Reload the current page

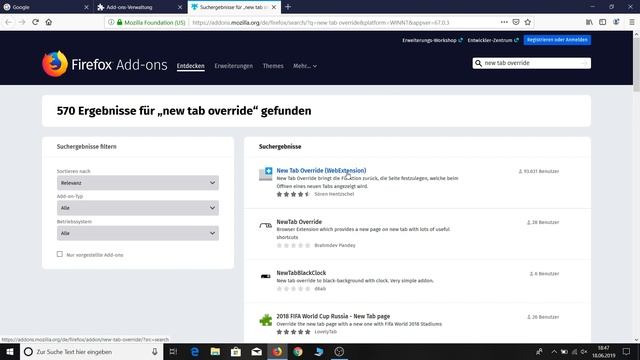(x=36, y=22)
